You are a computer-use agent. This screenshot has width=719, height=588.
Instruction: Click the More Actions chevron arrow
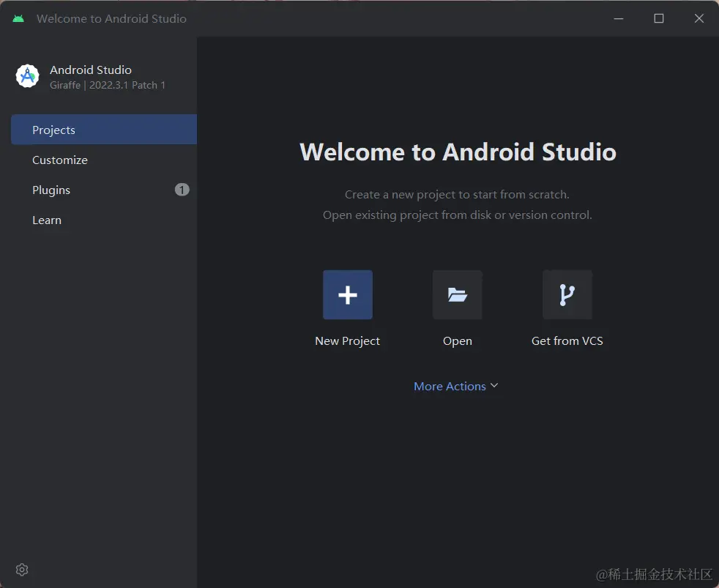pyautogui.click(x=493, y=386)
